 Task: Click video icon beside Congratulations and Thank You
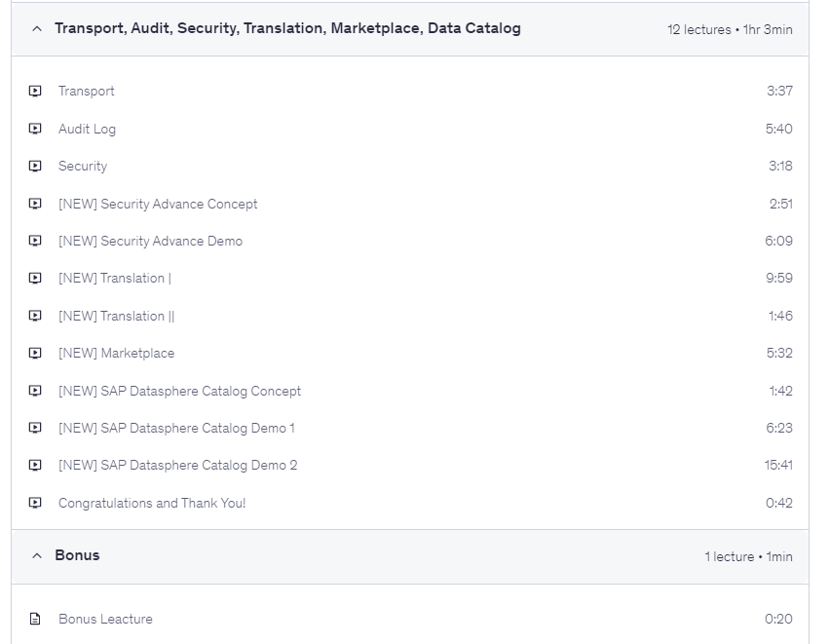tap(36, 504)
